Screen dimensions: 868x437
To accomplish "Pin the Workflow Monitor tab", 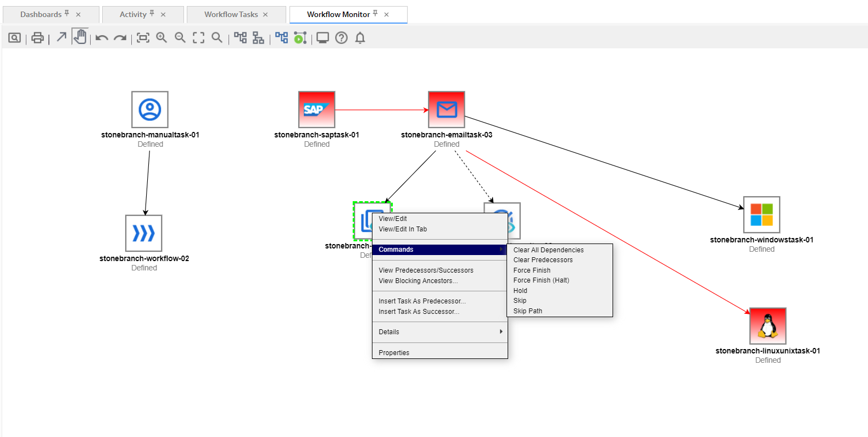I will (x=375, y=13).
